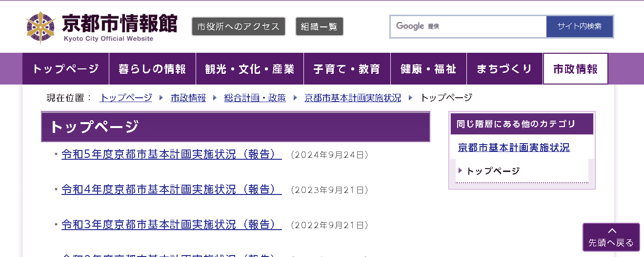Click the 京都市情報館 site title
644x257 pixels.
point(120,24)
